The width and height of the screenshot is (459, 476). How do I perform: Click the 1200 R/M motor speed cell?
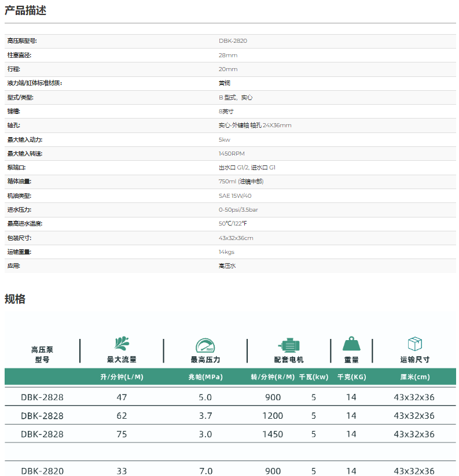pos(273,415)
